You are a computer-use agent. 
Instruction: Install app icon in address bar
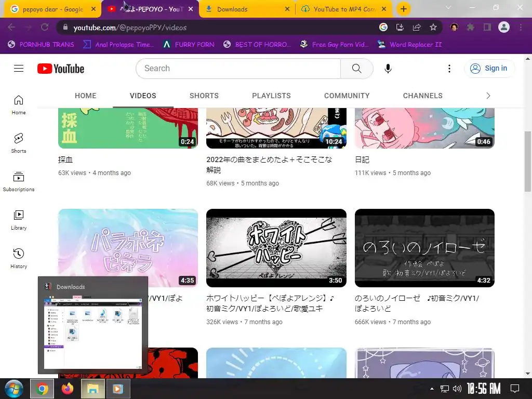(400, 27)
